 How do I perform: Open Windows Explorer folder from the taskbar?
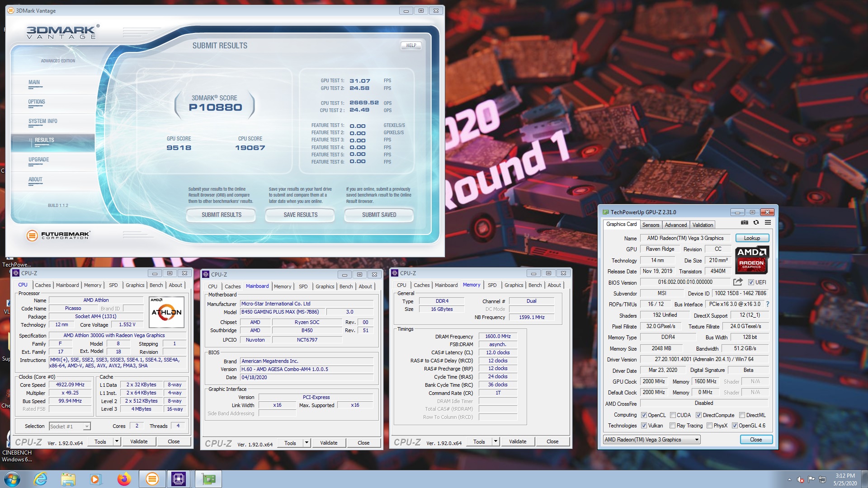tap(68, 479)
